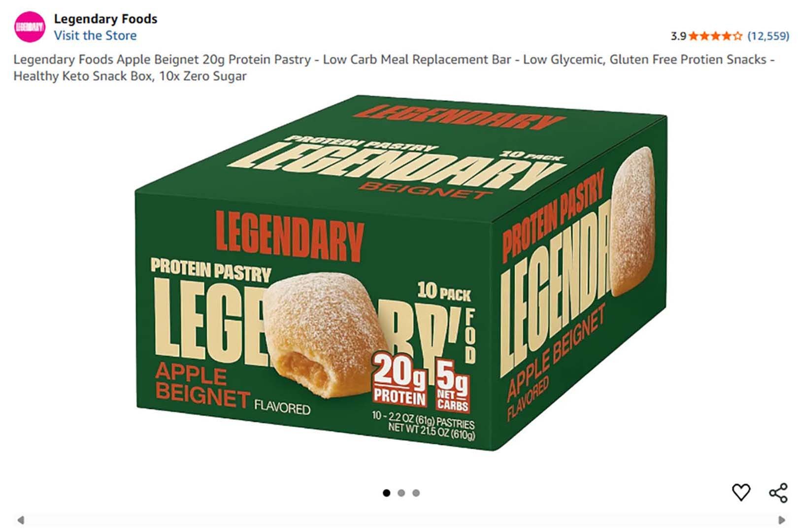798x532 pixels.
Task: Click the empty fifth rating star
Action: click(737, 35)
